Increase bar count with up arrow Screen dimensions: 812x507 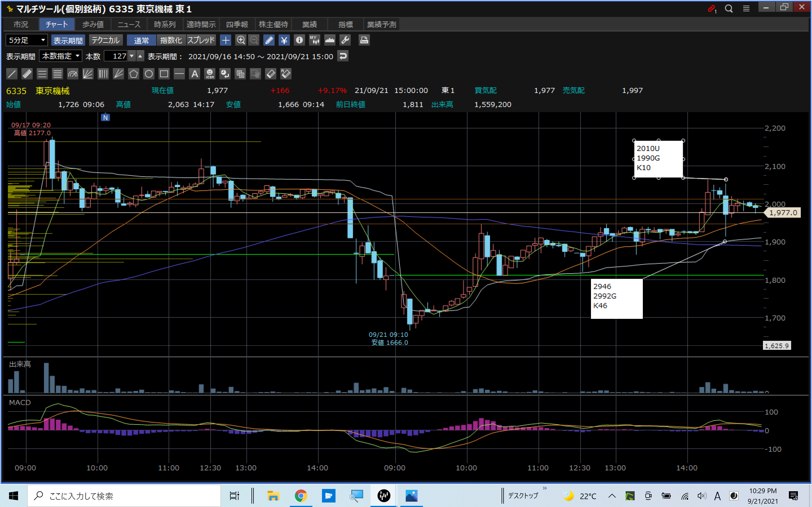(x=140, y=56)
